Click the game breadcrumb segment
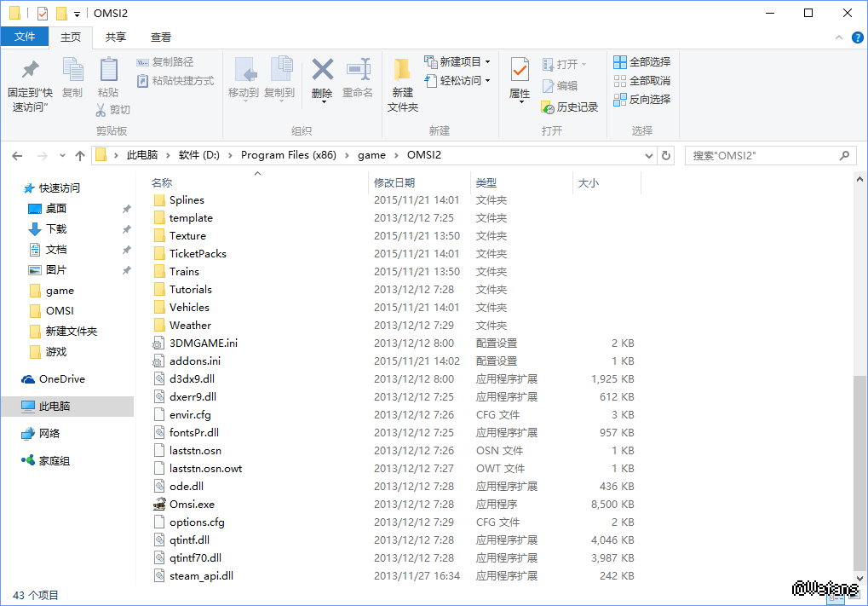The width and height of the screenshot is (868, 606). point(371,155)
